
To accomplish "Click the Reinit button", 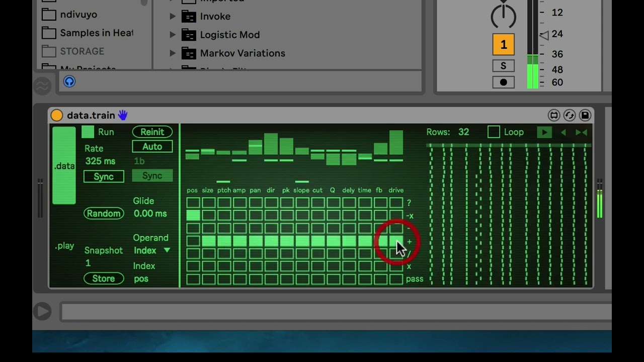I will click(x=152, y=132).
